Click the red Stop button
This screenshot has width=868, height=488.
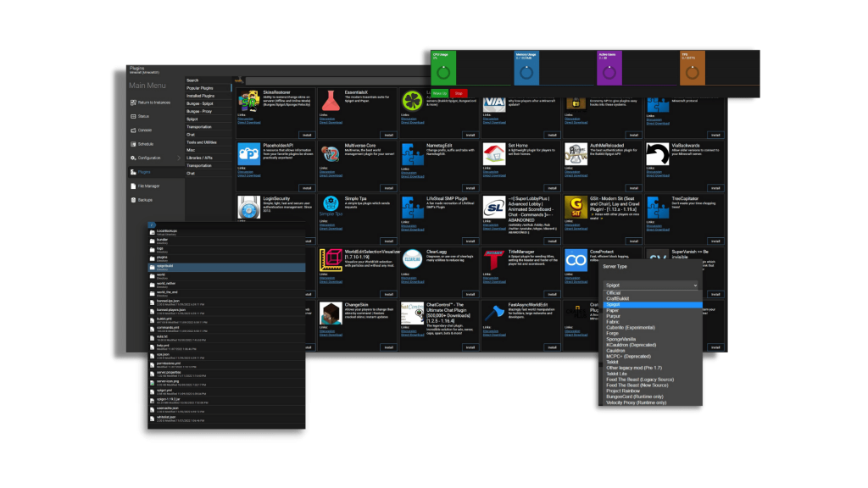[x=459, y=93]
